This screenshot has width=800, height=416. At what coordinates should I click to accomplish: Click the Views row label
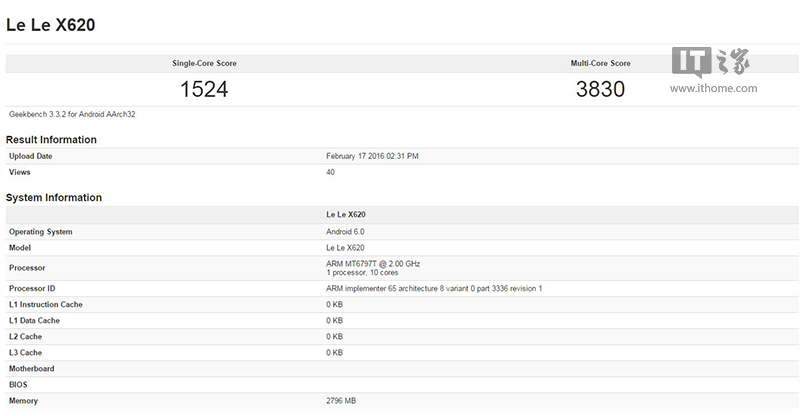[19, 172]
